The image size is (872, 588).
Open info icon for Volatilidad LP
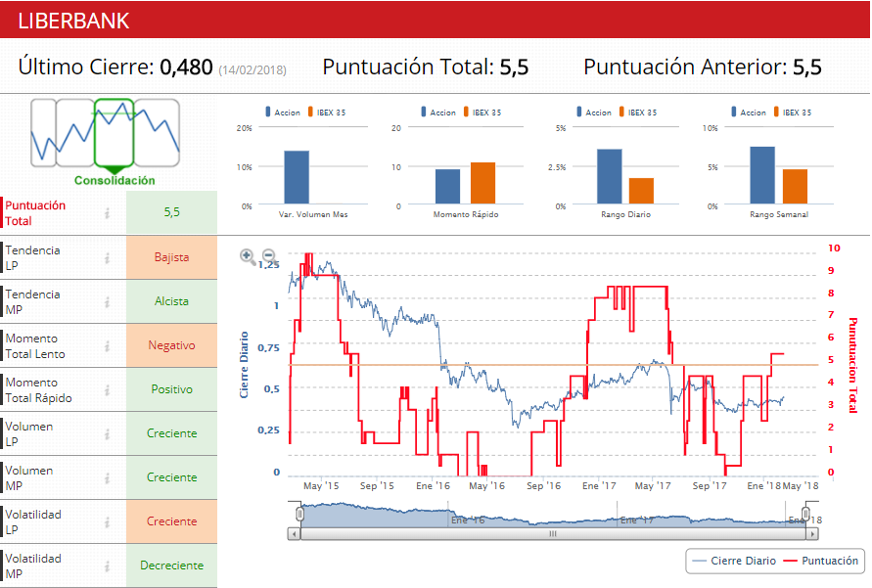[108, 521]
